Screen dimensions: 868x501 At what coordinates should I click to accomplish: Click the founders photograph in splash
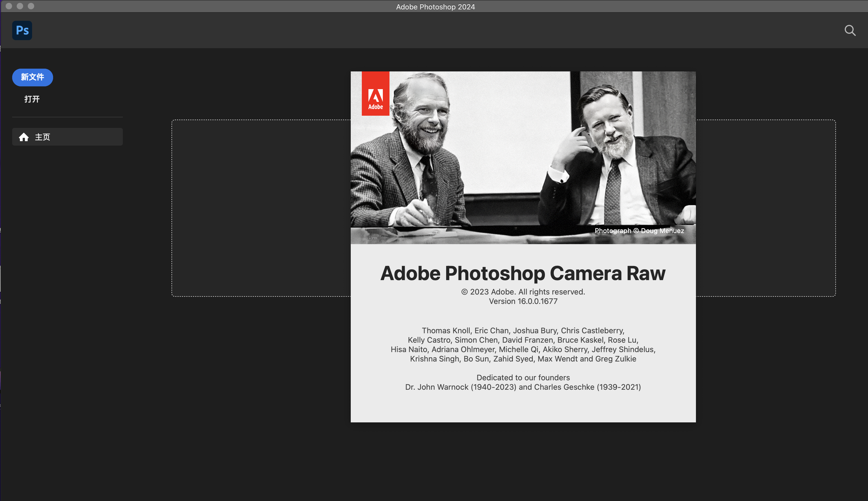click(523, 157)
